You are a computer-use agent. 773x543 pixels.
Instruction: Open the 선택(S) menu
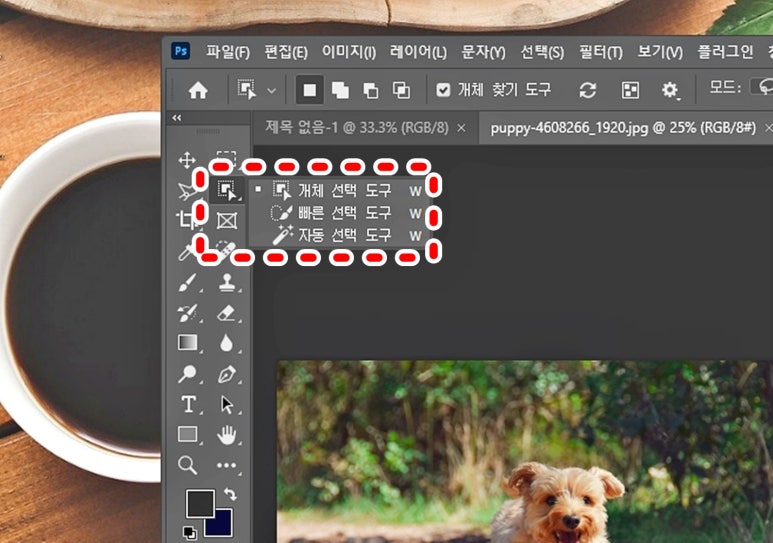[x=542, y=51]
